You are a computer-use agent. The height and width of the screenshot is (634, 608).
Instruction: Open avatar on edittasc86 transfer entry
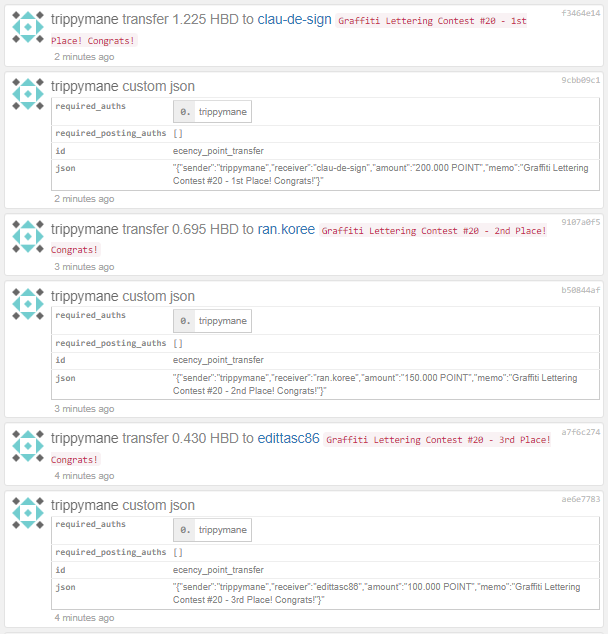pyautogui.click(x=28, y=446)
